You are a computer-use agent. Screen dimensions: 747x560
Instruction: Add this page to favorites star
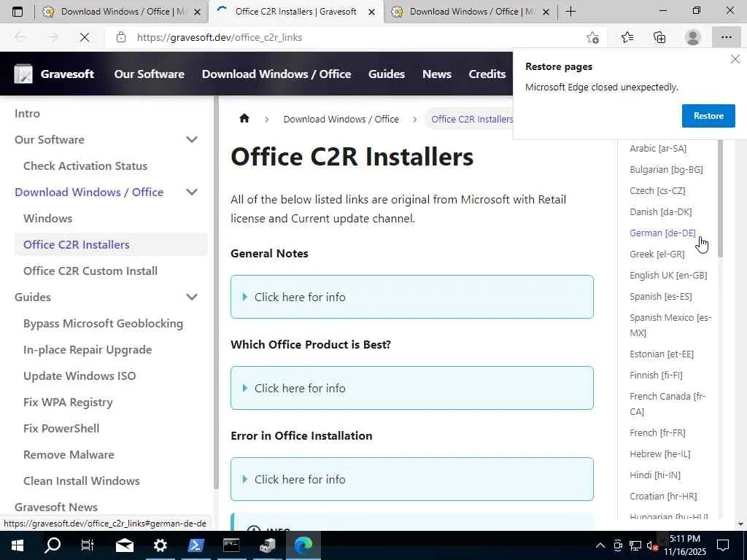click(x=592, y=37)
